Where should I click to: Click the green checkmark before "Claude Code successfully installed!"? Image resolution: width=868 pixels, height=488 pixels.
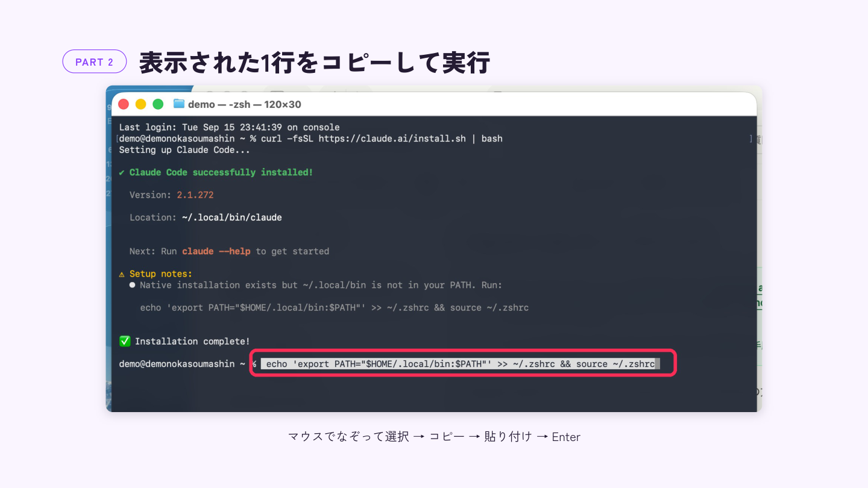122,172
